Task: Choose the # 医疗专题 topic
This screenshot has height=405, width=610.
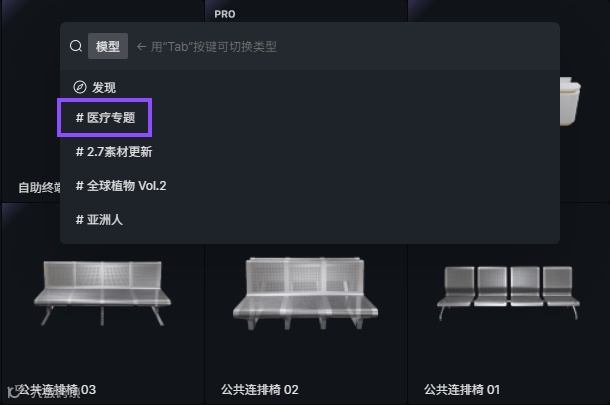Action: click(x=105, y=117)
